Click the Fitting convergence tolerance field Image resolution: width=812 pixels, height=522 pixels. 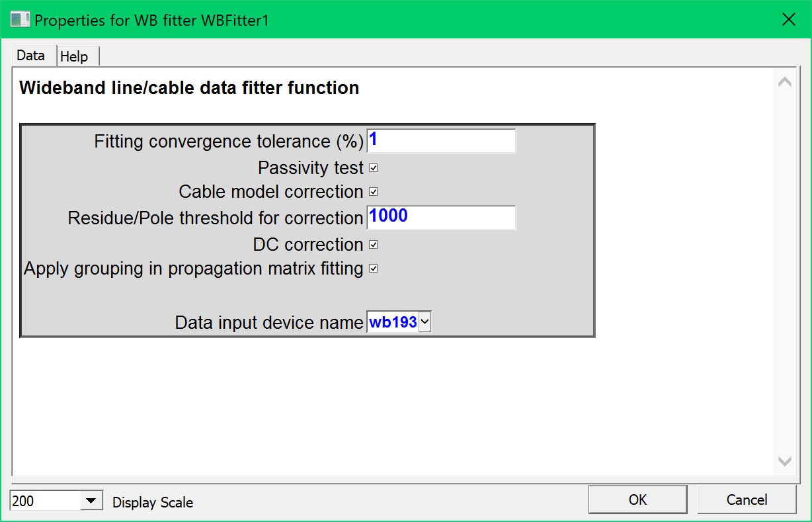click(441, 141)
